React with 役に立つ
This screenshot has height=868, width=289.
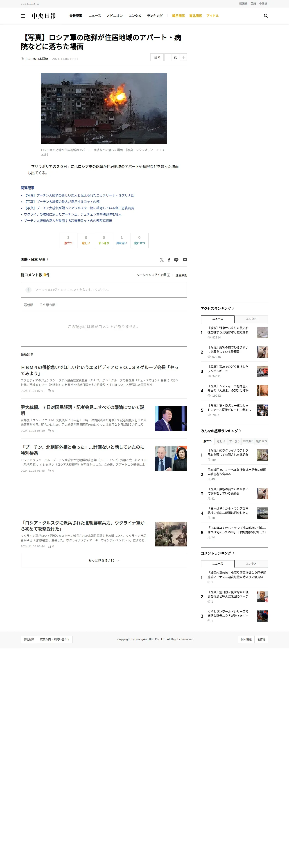point(139,240)
